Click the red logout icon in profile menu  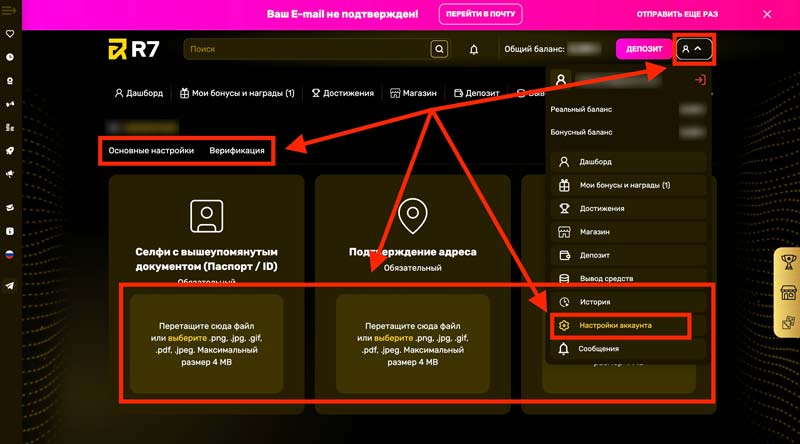pyautogui.click(x=700, y=80)
